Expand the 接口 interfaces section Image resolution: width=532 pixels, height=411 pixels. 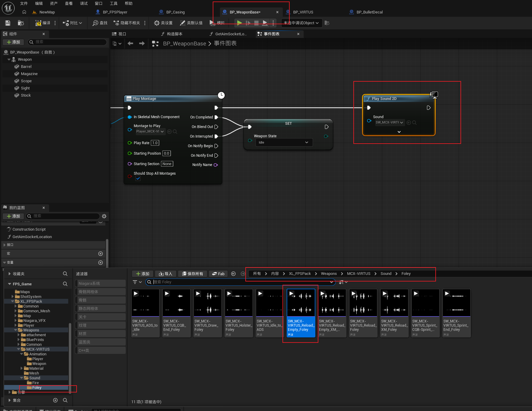[x=4, y=245]
